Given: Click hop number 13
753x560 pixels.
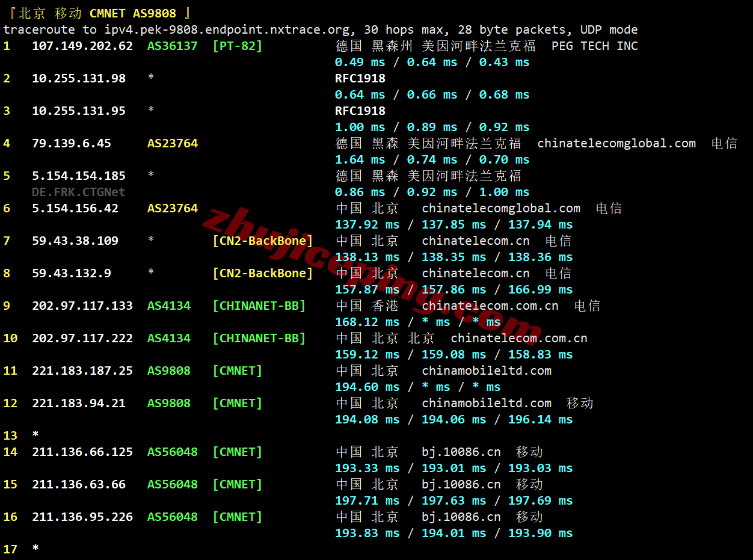Looking at the screenshot, I should point(10,435).
